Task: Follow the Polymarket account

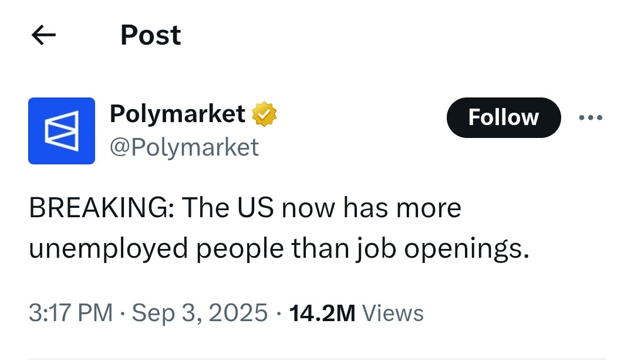Action: [x=503, y=117]
